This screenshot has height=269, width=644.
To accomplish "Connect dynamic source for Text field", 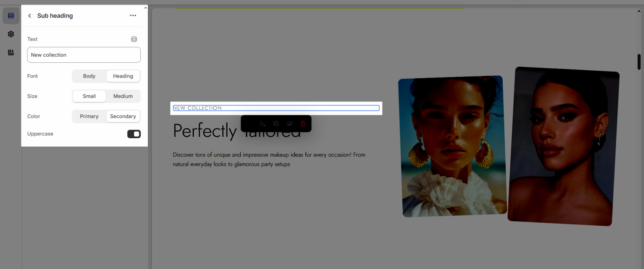I will [x=134, y=39].
